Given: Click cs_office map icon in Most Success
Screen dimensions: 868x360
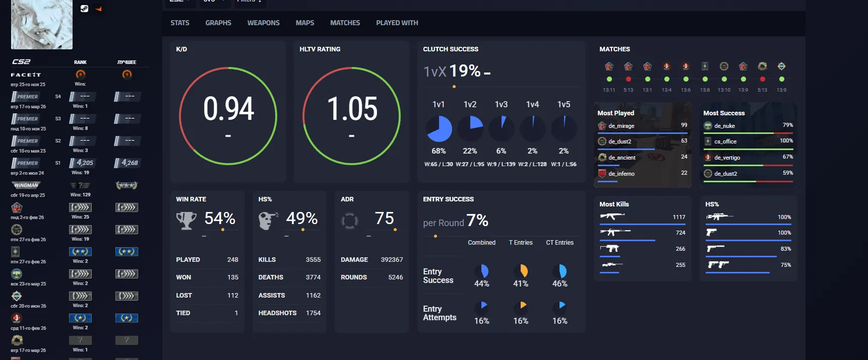Looking at the screenshot, I should [x=708, y=141].
